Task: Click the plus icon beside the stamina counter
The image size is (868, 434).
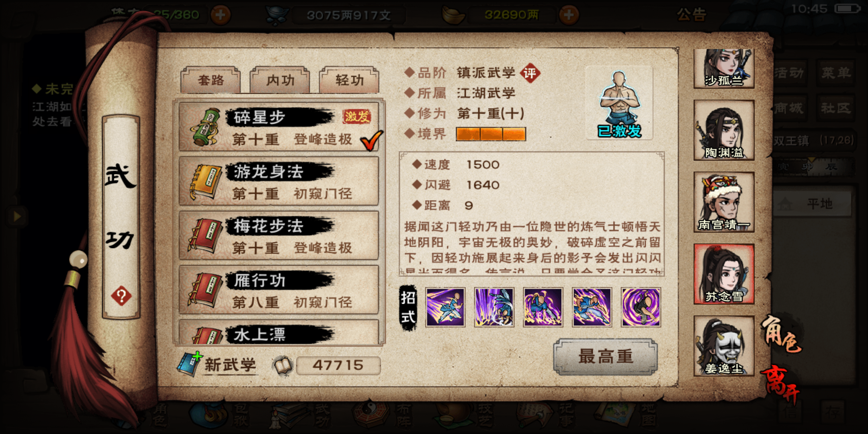Action: [x=221, y=15]
